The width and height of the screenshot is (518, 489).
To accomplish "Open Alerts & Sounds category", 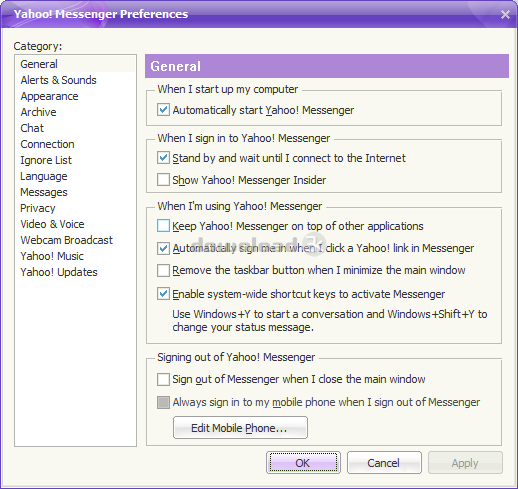I will (x=58, y=80).
